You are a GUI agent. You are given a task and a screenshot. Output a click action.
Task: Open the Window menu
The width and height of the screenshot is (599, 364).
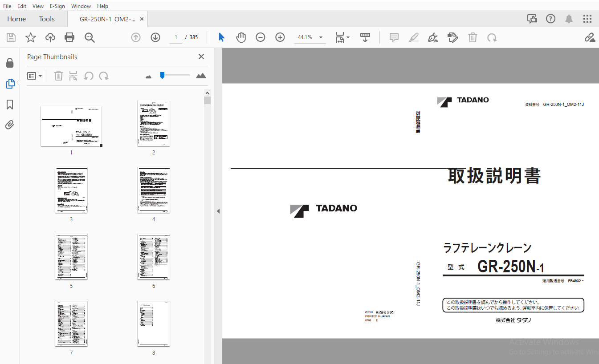81,6
